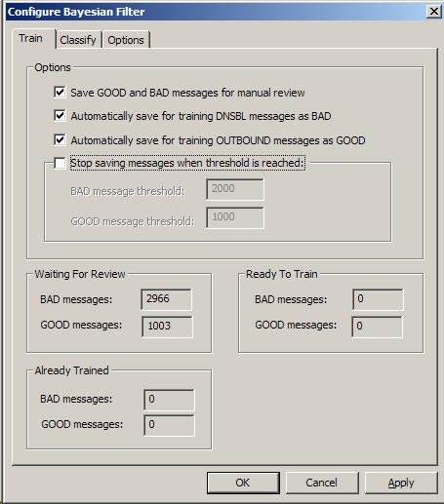The height and width of the screenshot is (504, 444).
Task: Toggle DNSBL messages as BAD checkbox
Action: tap(60, 116)
